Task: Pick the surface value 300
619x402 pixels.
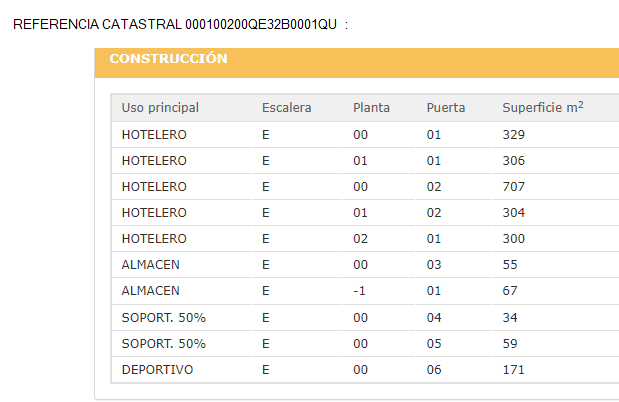Action: point(514,239)
